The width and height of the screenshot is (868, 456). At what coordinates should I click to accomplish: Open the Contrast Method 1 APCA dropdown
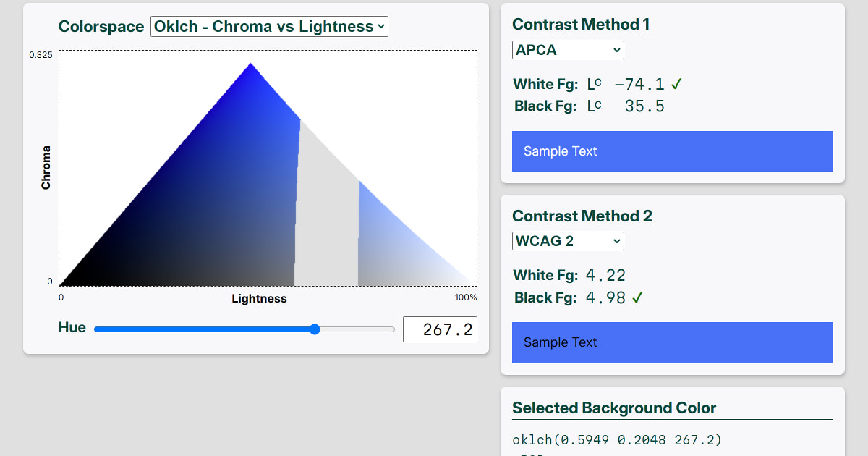(x=568, y=50)
